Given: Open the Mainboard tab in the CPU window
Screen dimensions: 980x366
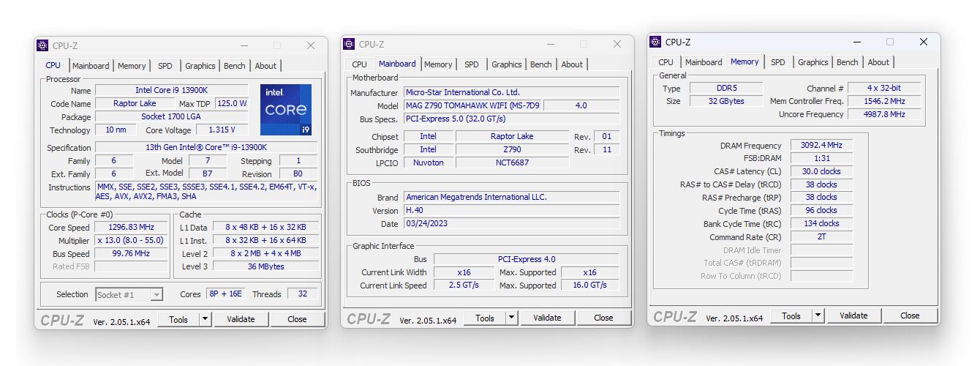Looking at the screenshot, I should 91,66.
